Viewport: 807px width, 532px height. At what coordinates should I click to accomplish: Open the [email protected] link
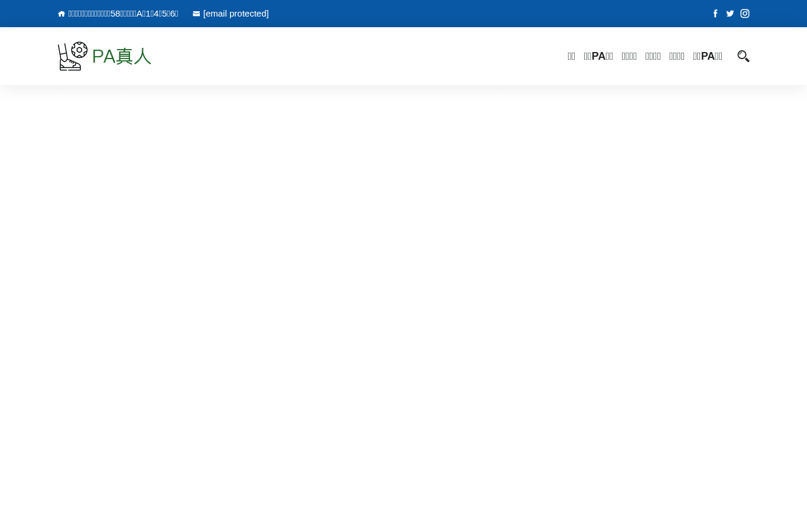(236, 14)
